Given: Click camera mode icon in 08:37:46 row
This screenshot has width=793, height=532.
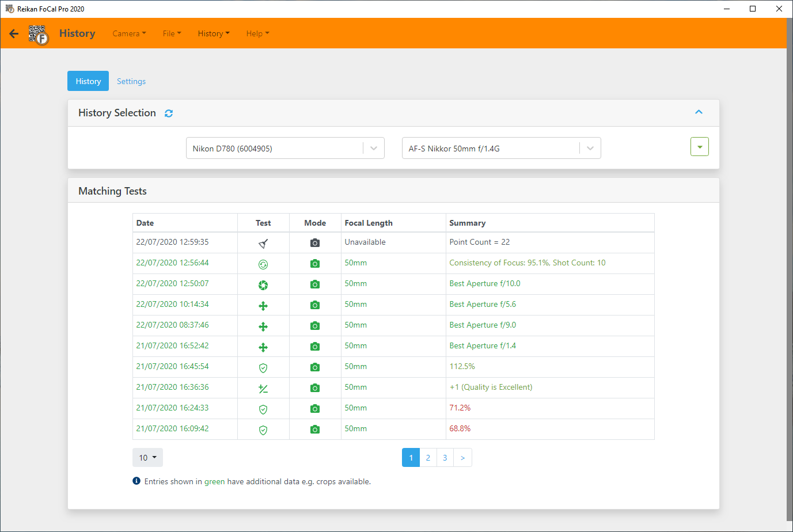Looking at the screenshot, I should pyautogui.click(x=315, y=326).
